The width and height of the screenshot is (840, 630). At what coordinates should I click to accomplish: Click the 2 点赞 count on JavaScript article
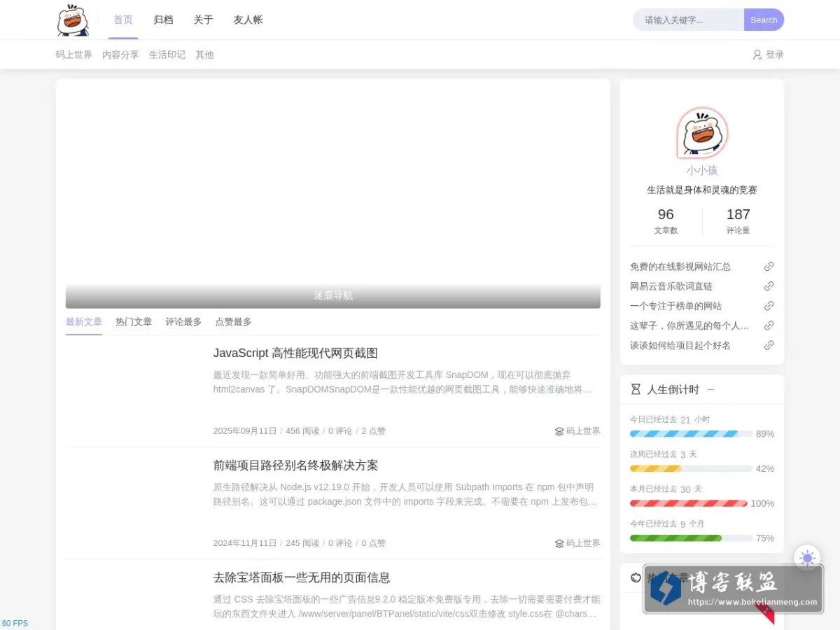pos(373,431)
